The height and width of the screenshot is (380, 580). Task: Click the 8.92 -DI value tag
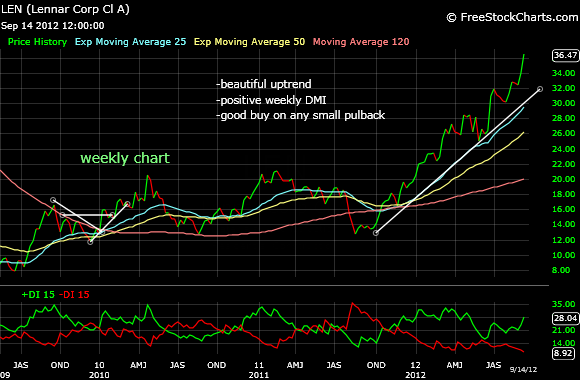point(563,353)
